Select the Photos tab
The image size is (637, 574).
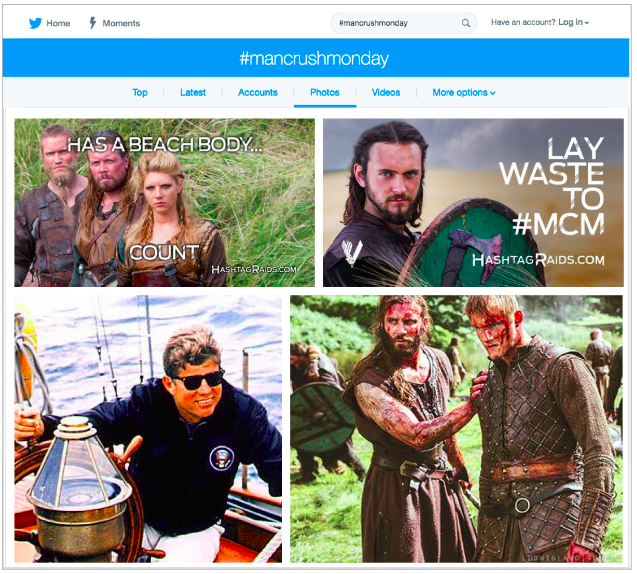[325, 93]
